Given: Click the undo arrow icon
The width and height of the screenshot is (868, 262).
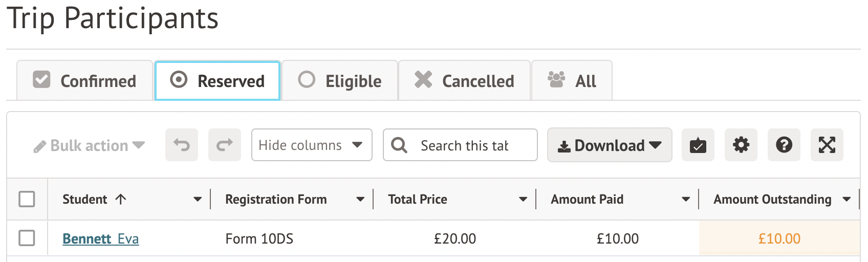Looking at the screenshot, I should point(182,145).
